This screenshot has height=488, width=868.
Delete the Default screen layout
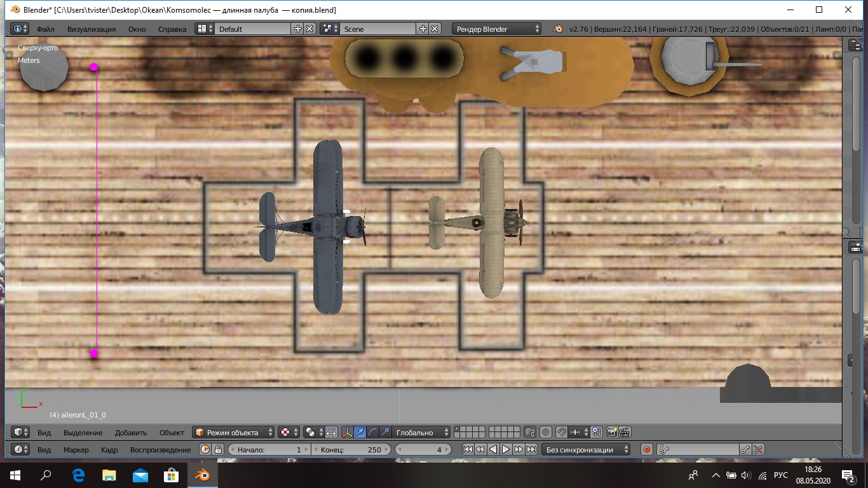coord(309,29)
